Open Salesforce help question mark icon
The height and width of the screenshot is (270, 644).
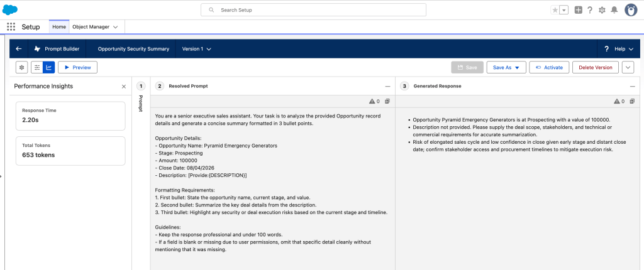pyautogui.click(x=590, y=10)
